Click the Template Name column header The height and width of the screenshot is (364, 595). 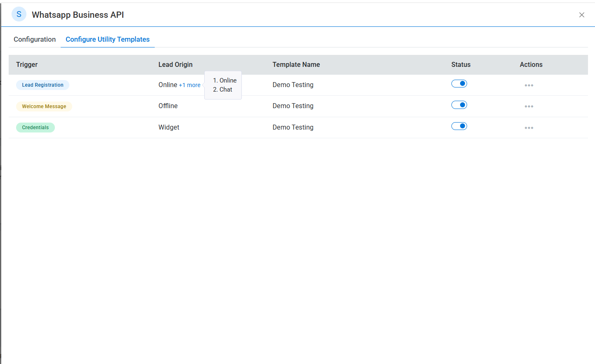click(296, 64)
